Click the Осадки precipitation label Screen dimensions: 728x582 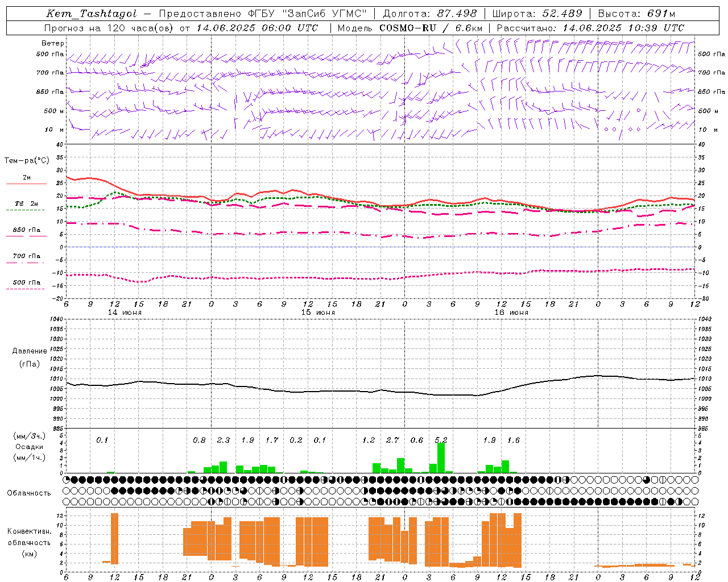29,447
